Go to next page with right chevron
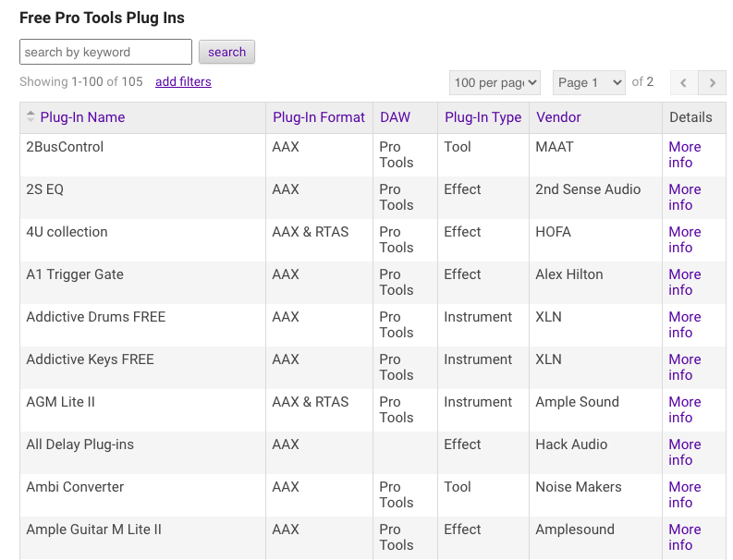The height and width of the screenshot is (560, 733). tap(712, 83)
